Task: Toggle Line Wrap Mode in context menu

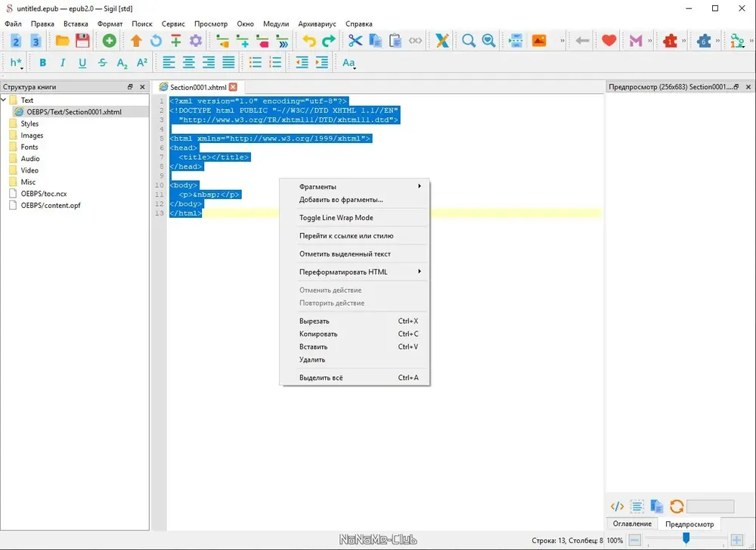Action: 336,218
